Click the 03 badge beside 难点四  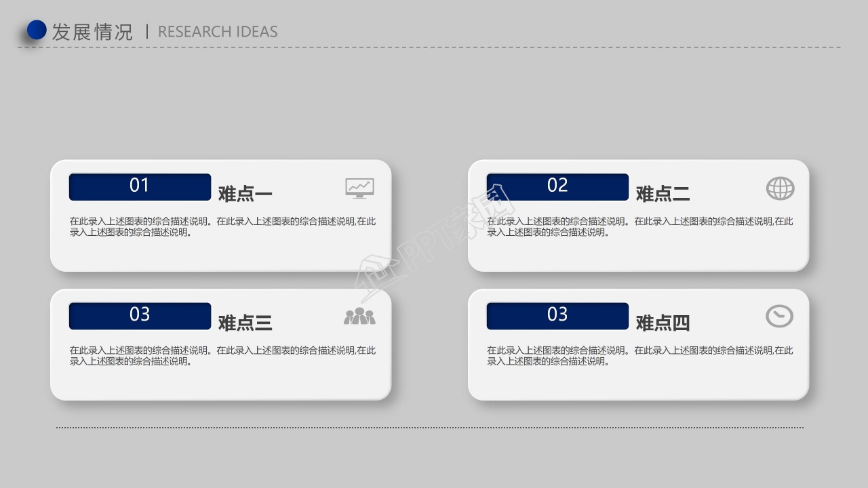[x=557, y=315]
